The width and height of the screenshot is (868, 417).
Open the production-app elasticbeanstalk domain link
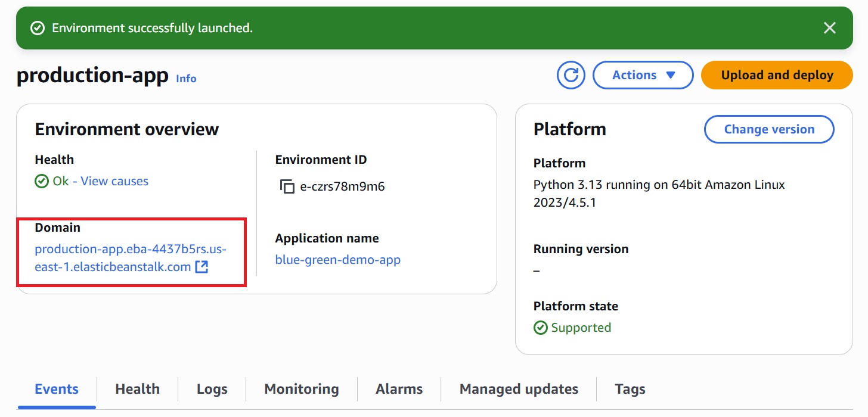tap(113, 258)
